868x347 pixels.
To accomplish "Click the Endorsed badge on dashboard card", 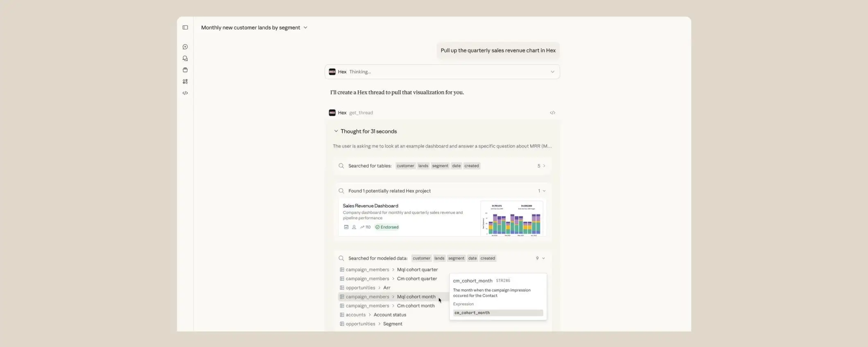I will point(387,227).
